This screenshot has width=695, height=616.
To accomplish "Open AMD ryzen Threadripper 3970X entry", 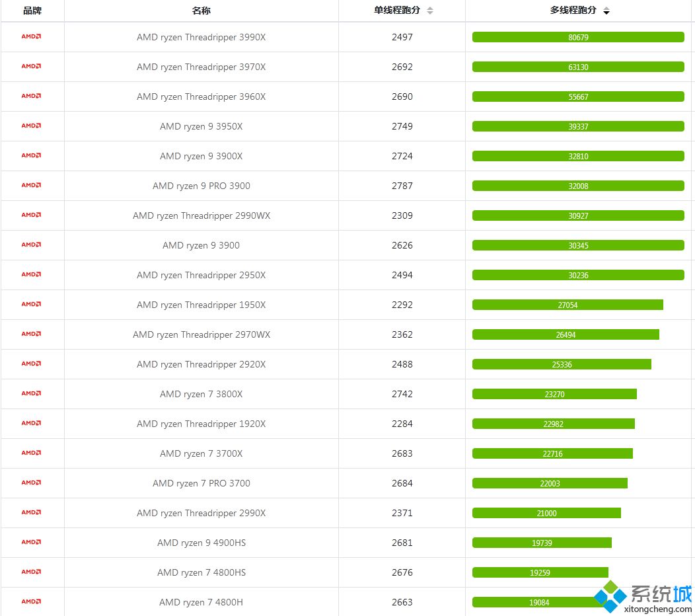I will click(x=201, y=67).
